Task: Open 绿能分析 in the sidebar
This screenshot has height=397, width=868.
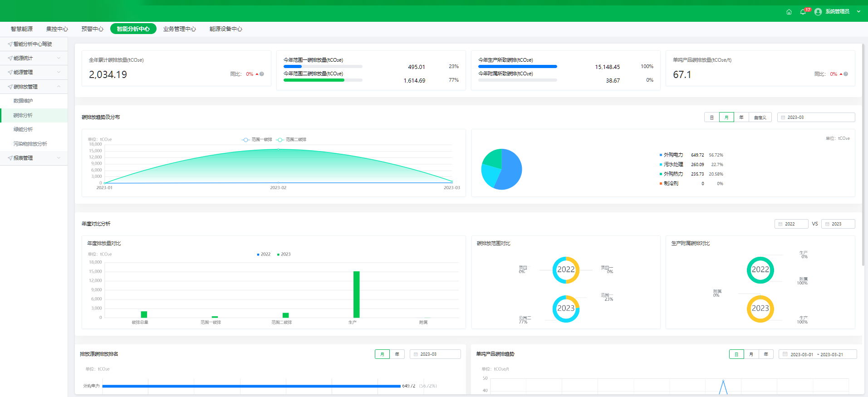Action: click(x=23, y=129)
